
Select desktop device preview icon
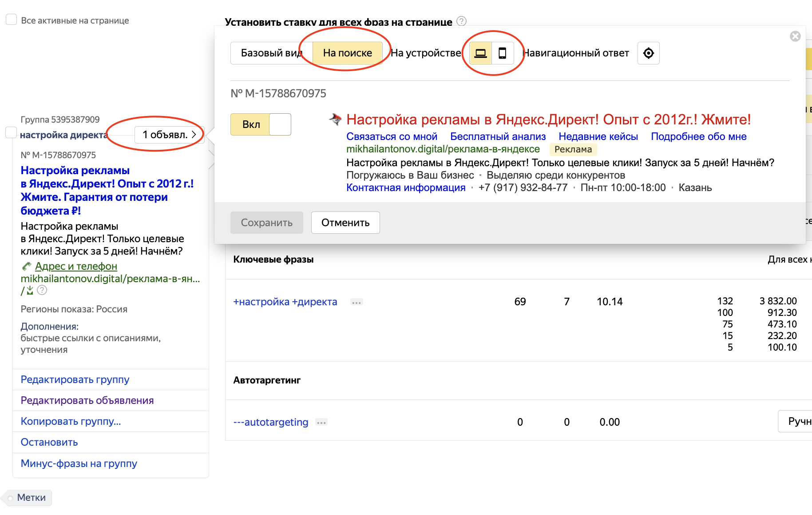[x=480, y=53]
